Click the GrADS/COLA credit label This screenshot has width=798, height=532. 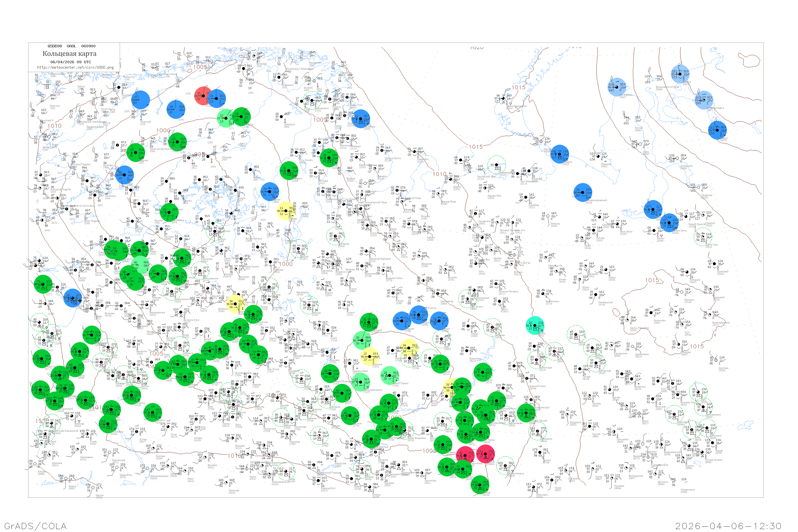coord(35,526)
